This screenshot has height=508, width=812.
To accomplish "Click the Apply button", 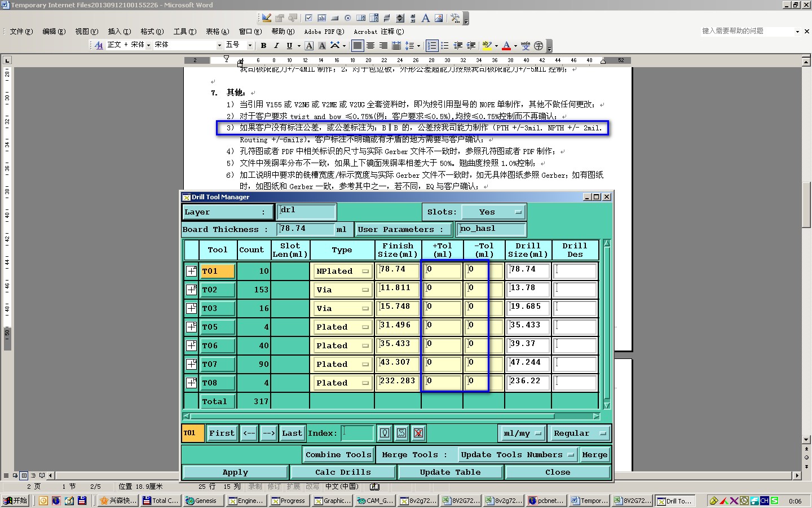I will click(235, 472).
